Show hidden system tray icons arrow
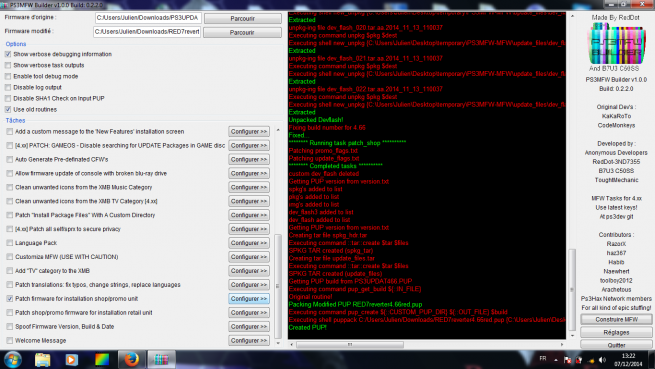 point(556,360)
